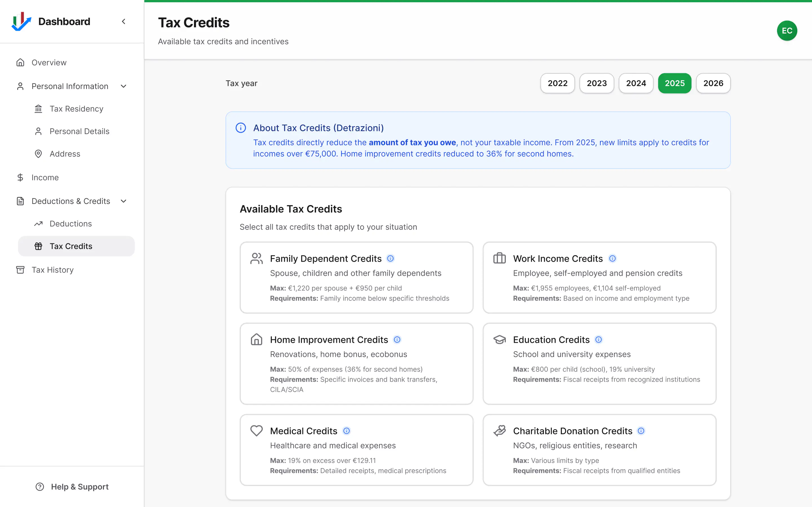Open the Deductions page

(70, 223)
